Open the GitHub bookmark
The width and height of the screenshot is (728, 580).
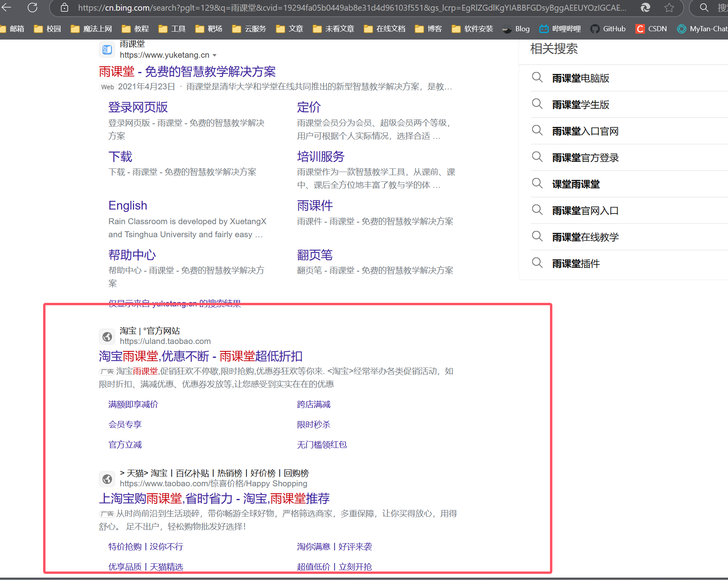(608, 28)
